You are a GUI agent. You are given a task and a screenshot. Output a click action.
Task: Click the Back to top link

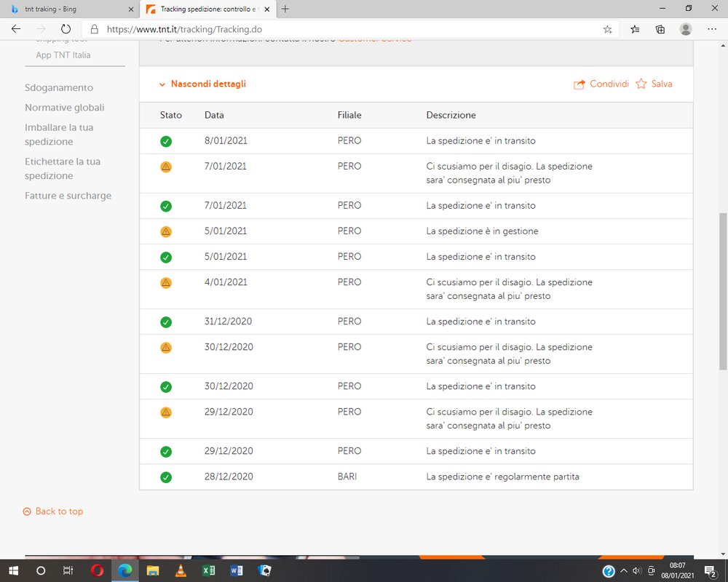59,511
